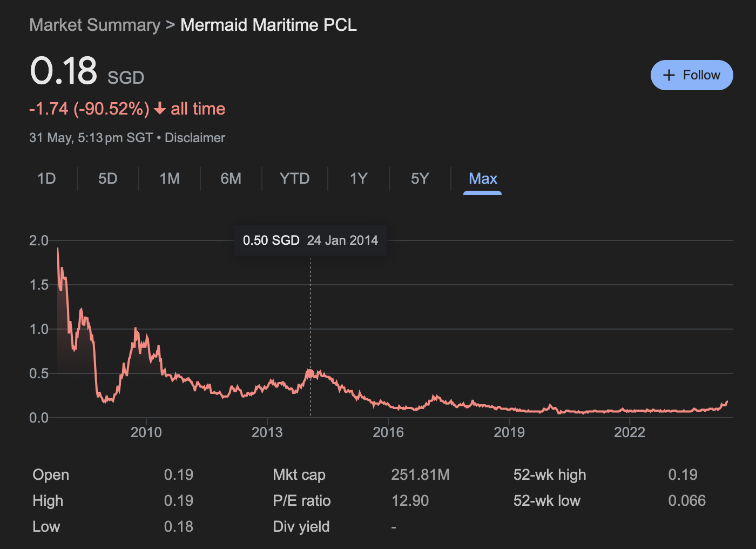The width and height of the screenshot is (756, 549).
Task: Click the down arrow beside all time
Action: (x=159, y=109)
